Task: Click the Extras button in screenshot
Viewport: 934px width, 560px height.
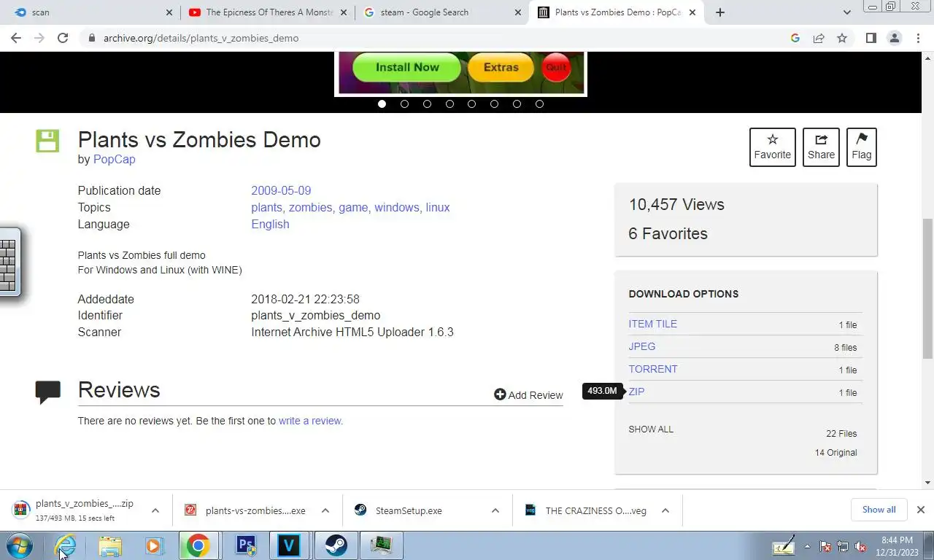Action: (501, 67)
